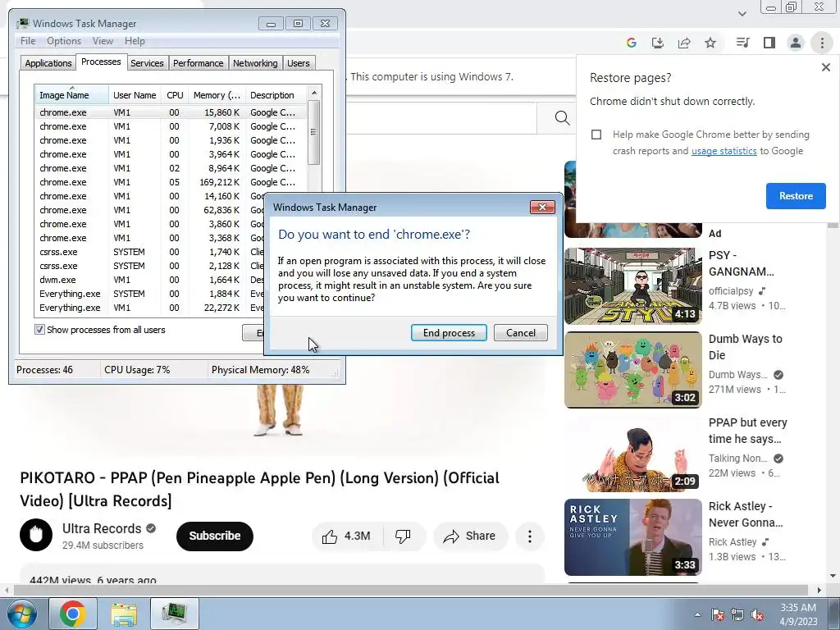Open the Dumb Ways to Die thumbnail

click(x=632, y=370)
